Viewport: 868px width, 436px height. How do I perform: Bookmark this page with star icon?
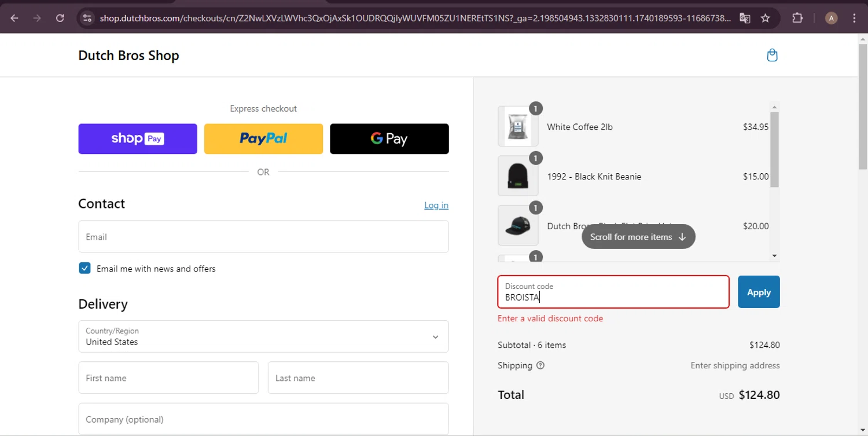pyautogui.click(x=765, y=18)
